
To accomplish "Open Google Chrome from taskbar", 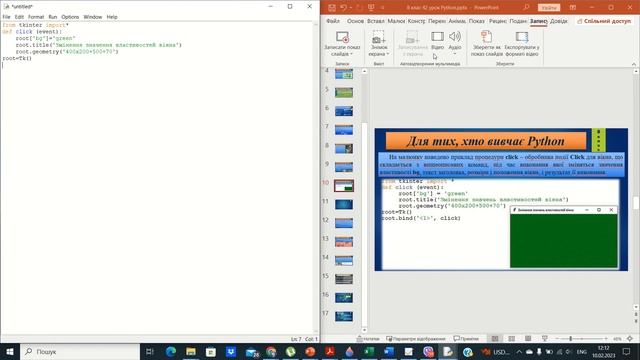I will (x=271, y=351).
